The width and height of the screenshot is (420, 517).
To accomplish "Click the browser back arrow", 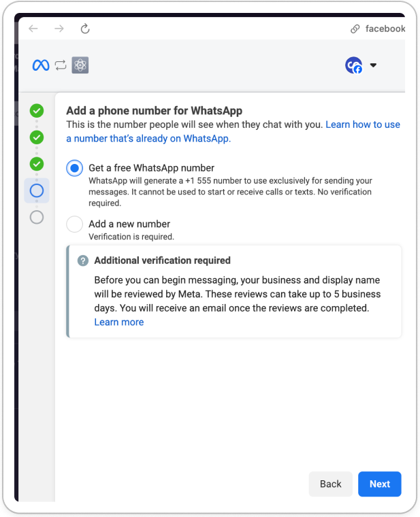I will tap(33, 29).
